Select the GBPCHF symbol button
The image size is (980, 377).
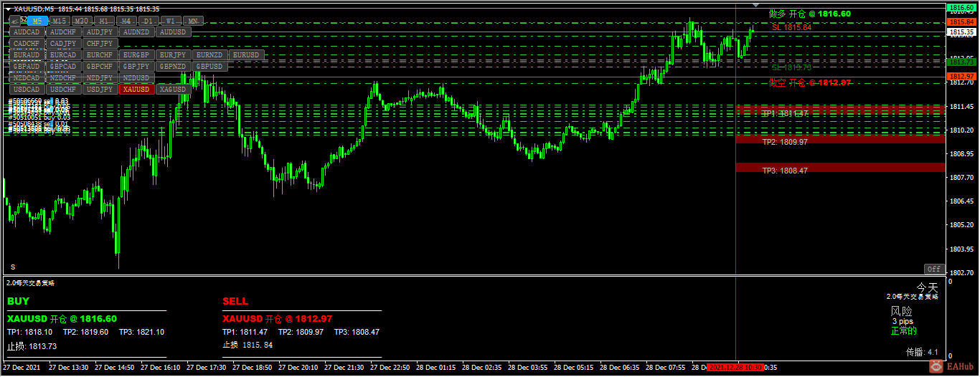tap(100, 67)
